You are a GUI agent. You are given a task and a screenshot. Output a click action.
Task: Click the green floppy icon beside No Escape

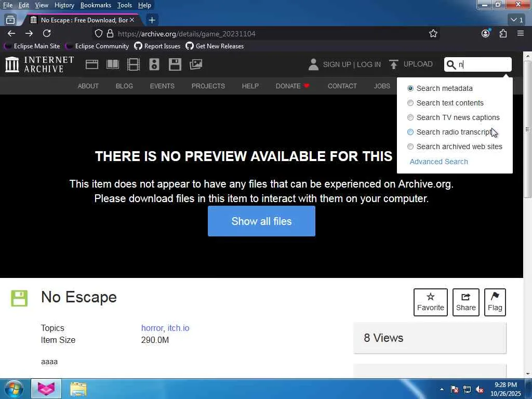(19, 298)
